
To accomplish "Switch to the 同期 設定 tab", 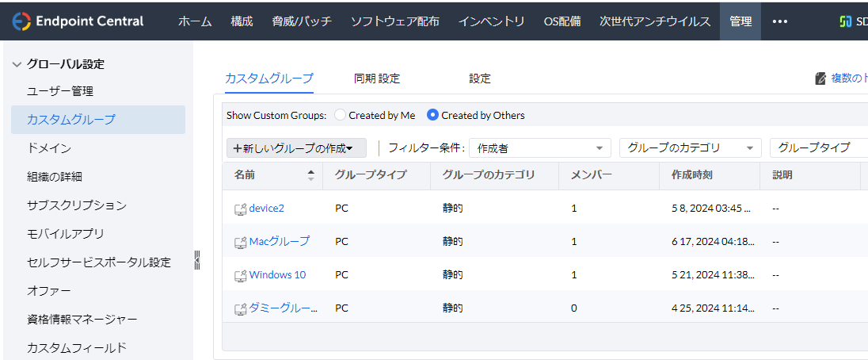I will click(x=377, y=79).
